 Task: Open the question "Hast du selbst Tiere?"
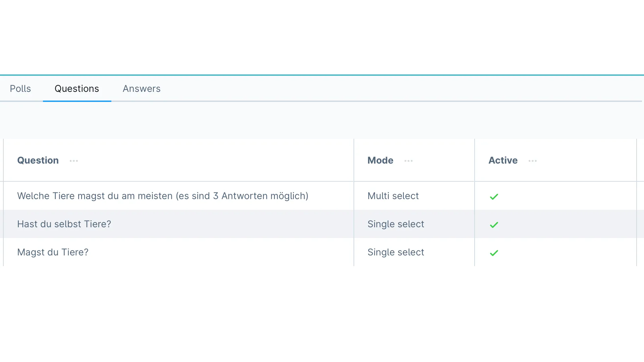pos(64,224)
